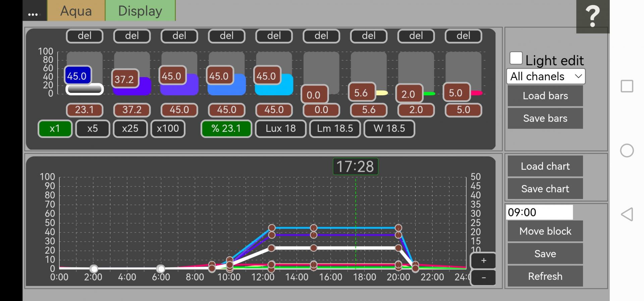Open the help question mark icon
644x301 pixels.
point(592,16)
